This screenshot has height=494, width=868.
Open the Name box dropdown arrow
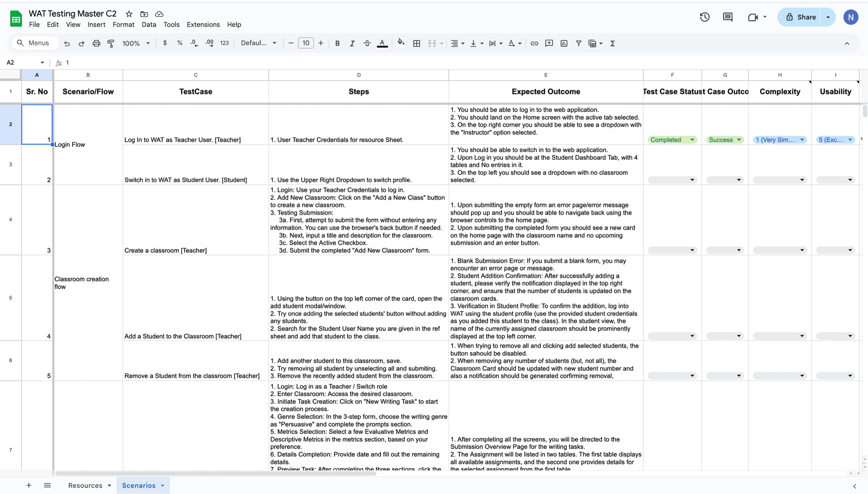tap(42, 63)
